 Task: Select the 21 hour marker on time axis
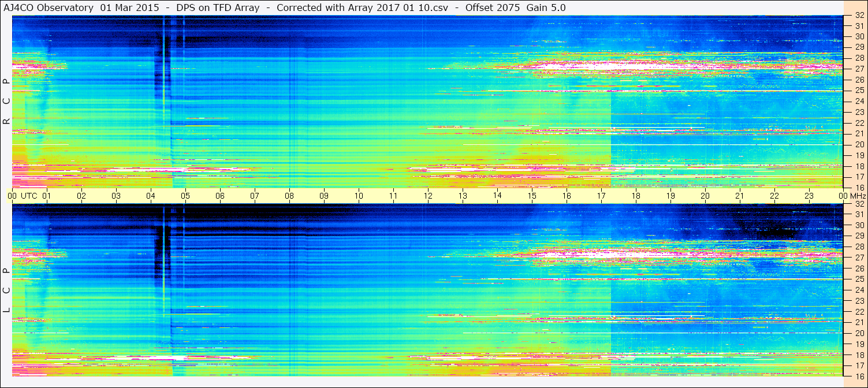point(740,196)
